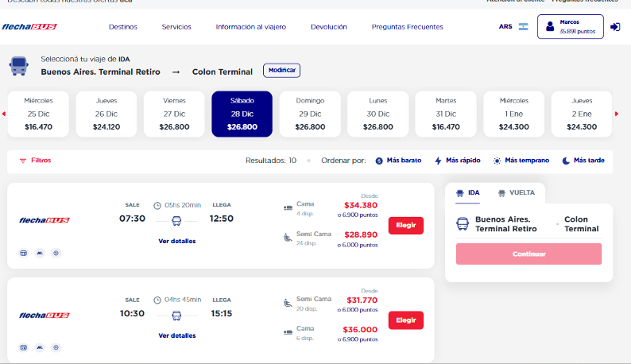
Task: Select the Martes 31 Dic date card
Action: tap(446, 114)
